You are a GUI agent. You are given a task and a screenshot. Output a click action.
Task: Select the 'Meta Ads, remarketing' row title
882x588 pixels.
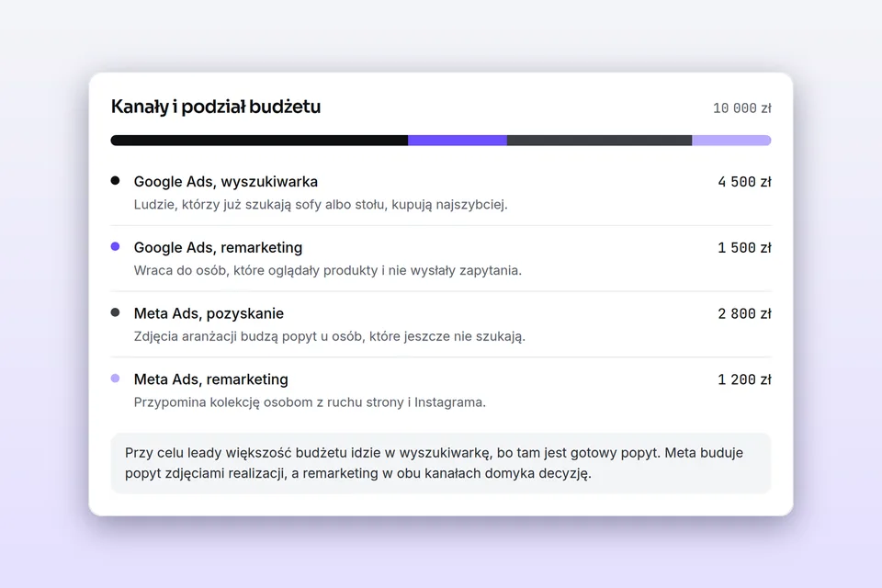[x=211, y=379]
